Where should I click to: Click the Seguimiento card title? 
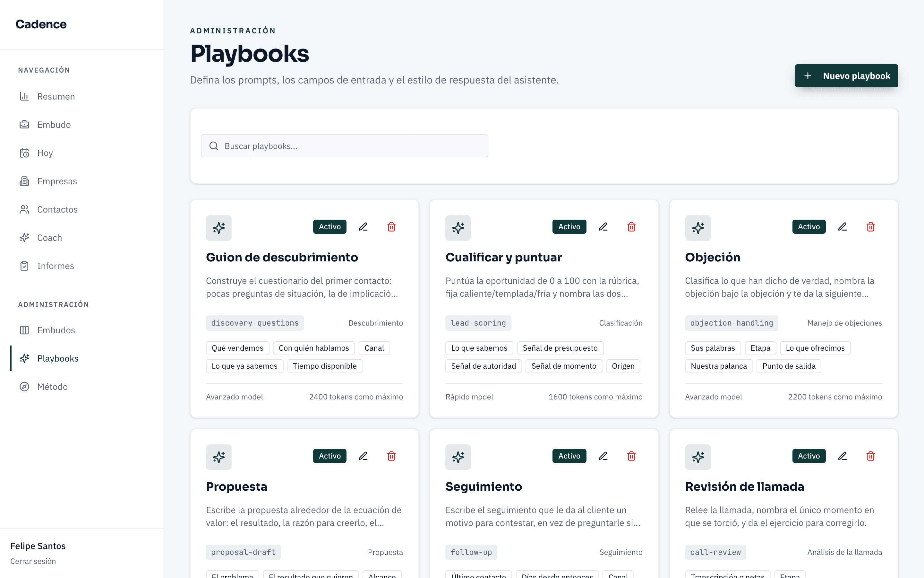click(x=484, y=486)
